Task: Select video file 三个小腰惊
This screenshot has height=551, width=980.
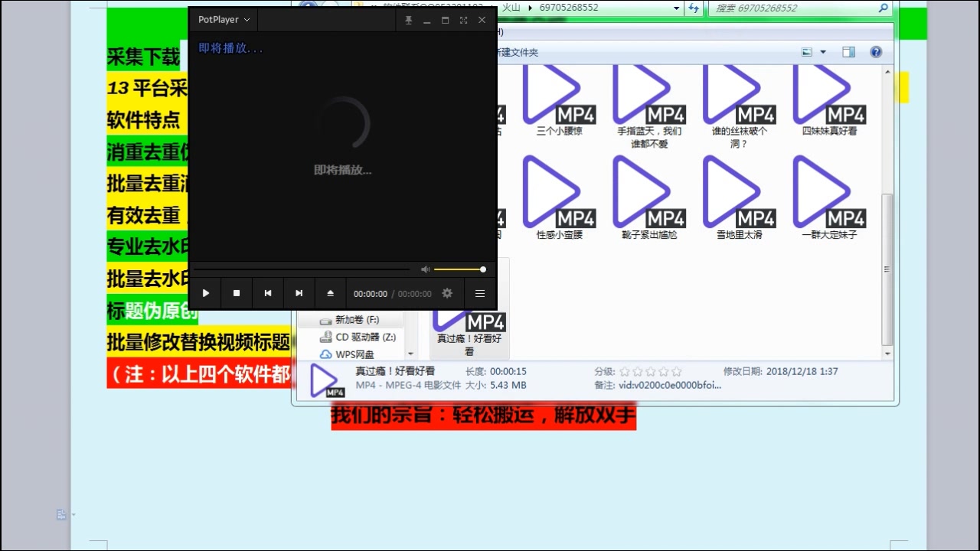Action: click(x=560, y=102)
